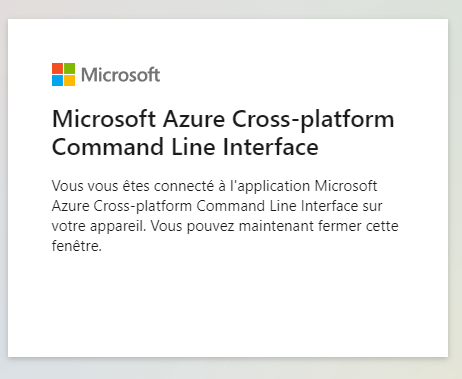The width and height of the screenshot is (462, 379).
Task: Click "Cross-platform" in the large heading
Action: (313, 120)
